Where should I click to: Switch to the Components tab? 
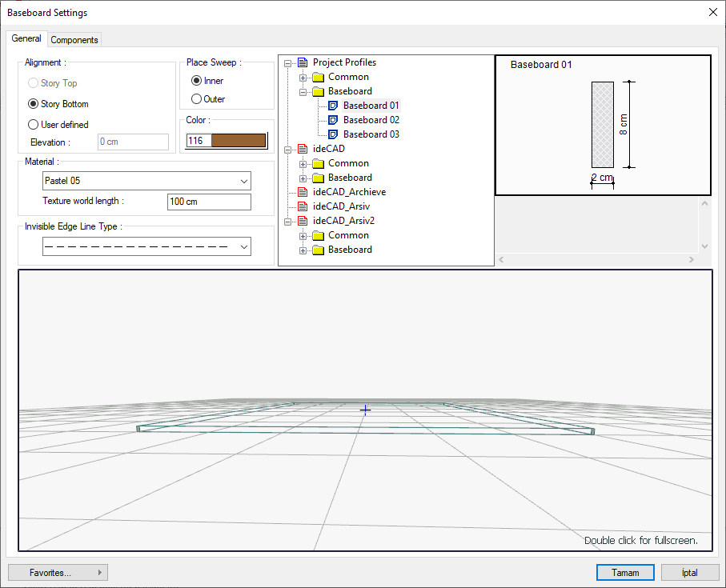(x=74, y=40)
